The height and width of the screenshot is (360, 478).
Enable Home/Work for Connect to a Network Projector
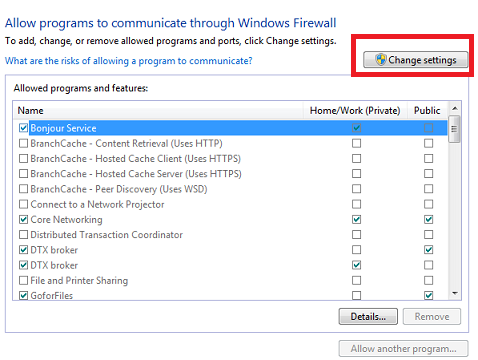click(x=356, y=204)
